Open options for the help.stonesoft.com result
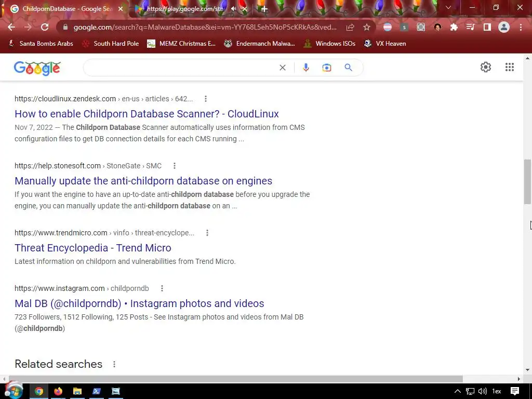Image resolution: width=532 pixels, height=399 pixels. [175, 166]
